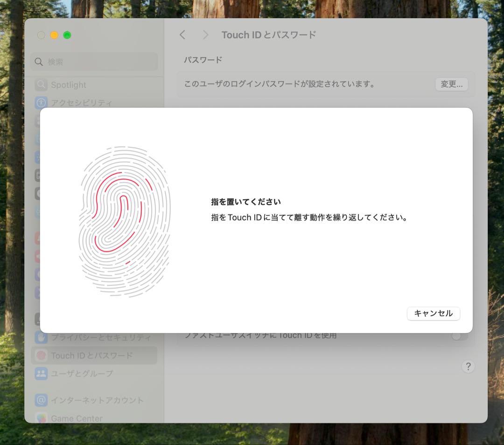Click the gray close window button
Screen dimensions: 504x445
(41, 35)
